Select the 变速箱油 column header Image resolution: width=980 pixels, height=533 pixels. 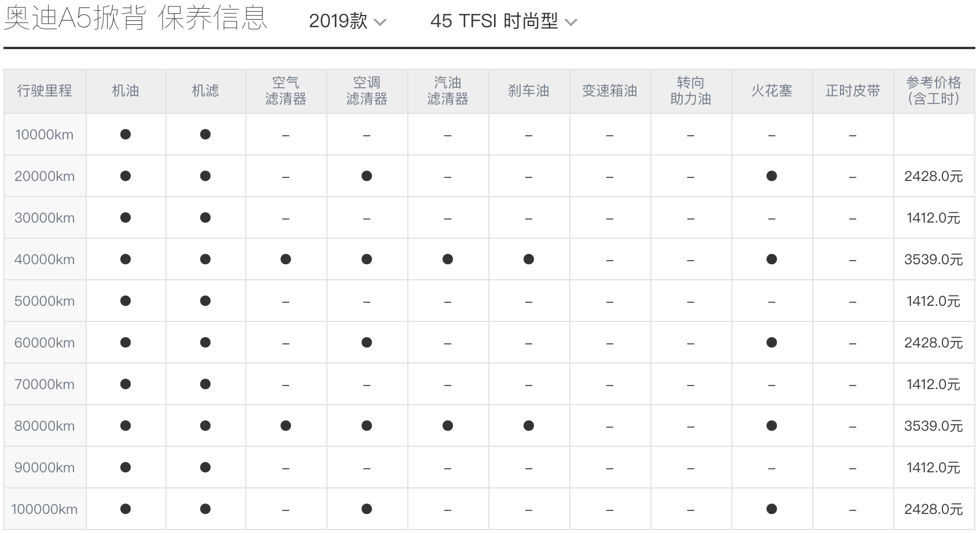click(x=610, y=91)
